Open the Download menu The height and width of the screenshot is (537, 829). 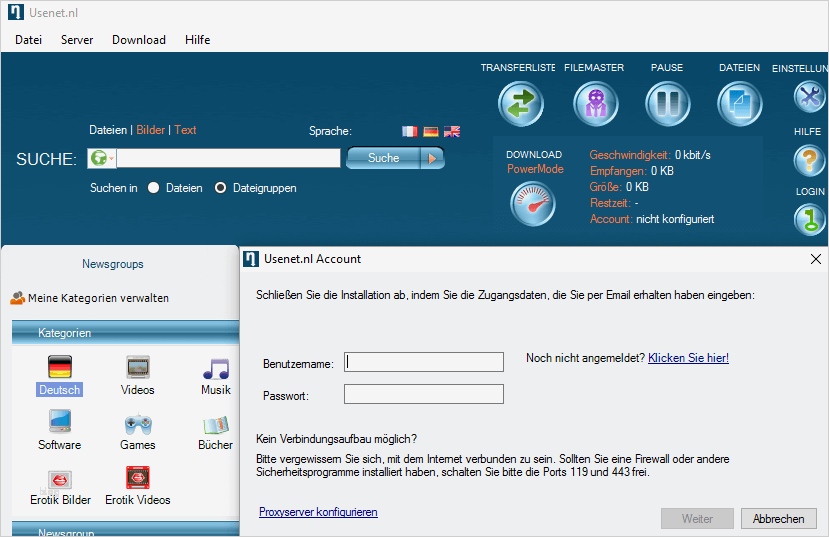point(139,40)
